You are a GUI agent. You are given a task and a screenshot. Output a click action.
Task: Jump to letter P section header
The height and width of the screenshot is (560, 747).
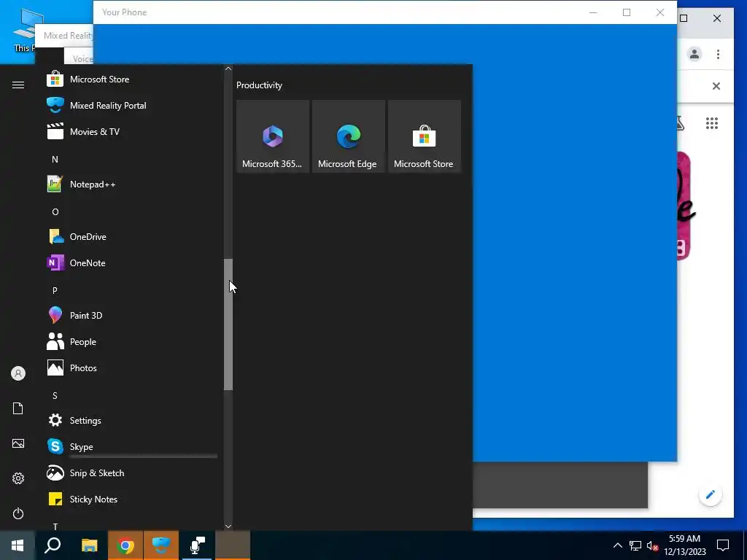pos(55,290)
